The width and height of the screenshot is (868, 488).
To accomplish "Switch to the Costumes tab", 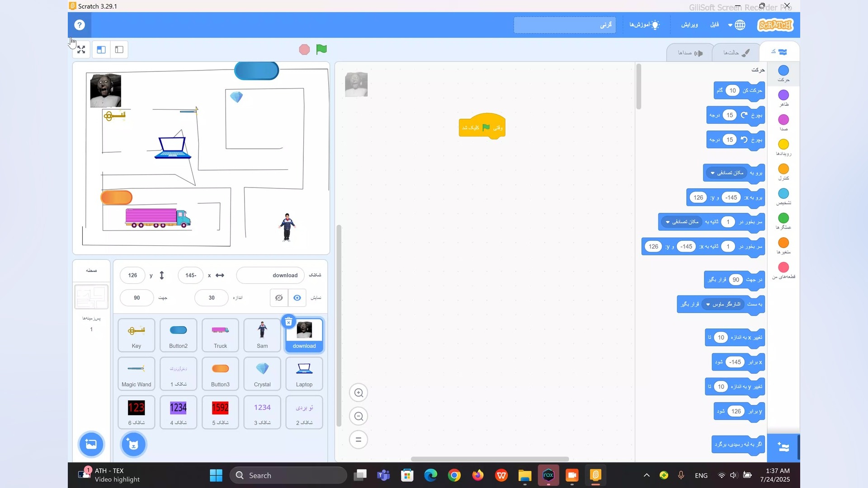I will pos(736,53).
